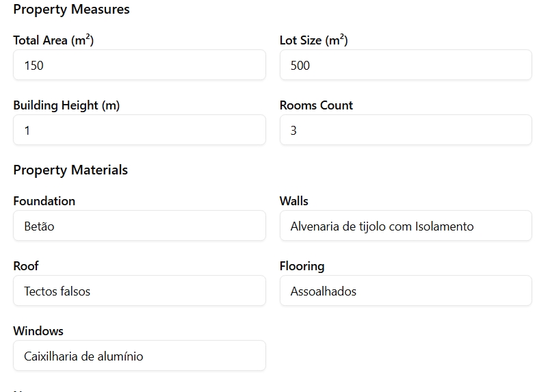Click into the Rooms Count field
Viewport: 552px width, 392px height.
coord(405,130)
